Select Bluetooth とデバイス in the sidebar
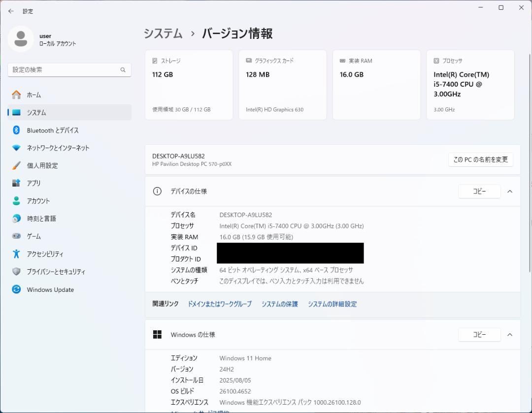Screen dimensions: 532x413 (69, 130)
